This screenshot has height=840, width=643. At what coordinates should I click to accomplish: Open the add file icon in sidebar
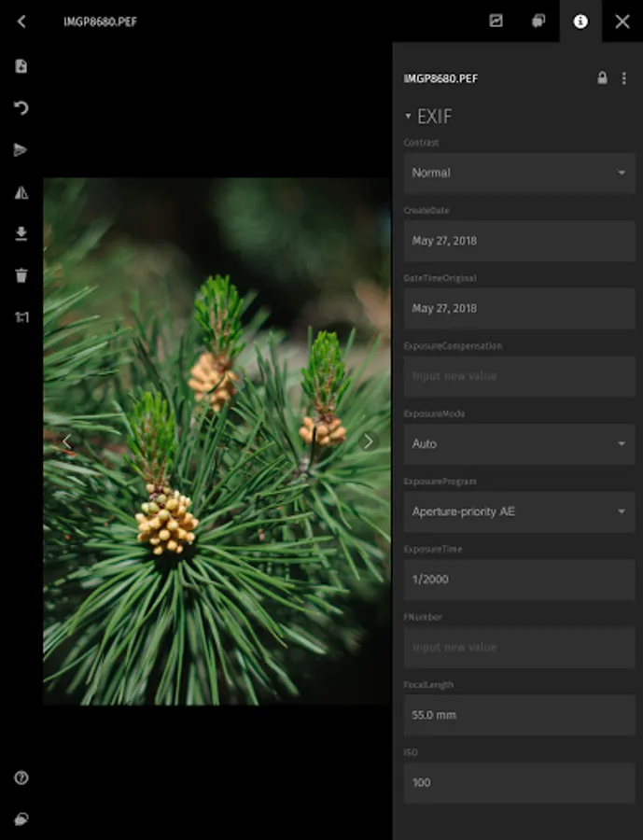pyautogui.click(x=21, y=66)
